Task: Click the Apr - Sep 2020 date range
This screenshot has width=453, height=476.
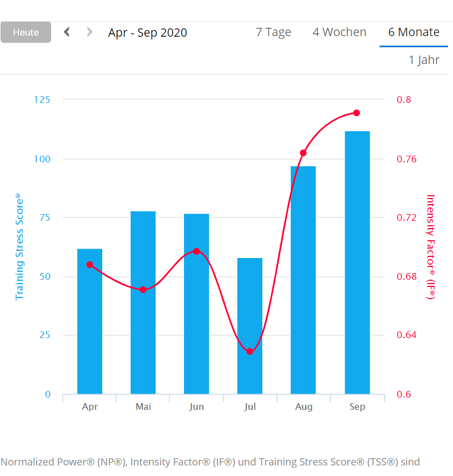Action: [147, 33]
